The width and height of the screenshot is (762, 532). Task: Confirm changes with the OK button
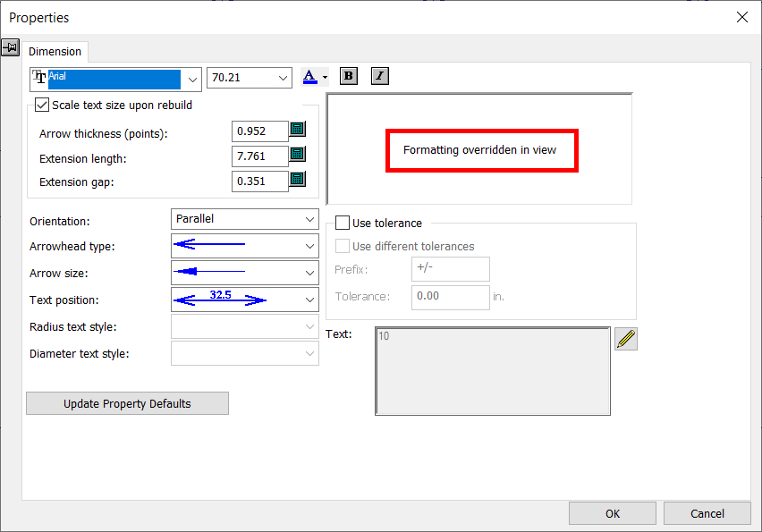pos(612,512)
